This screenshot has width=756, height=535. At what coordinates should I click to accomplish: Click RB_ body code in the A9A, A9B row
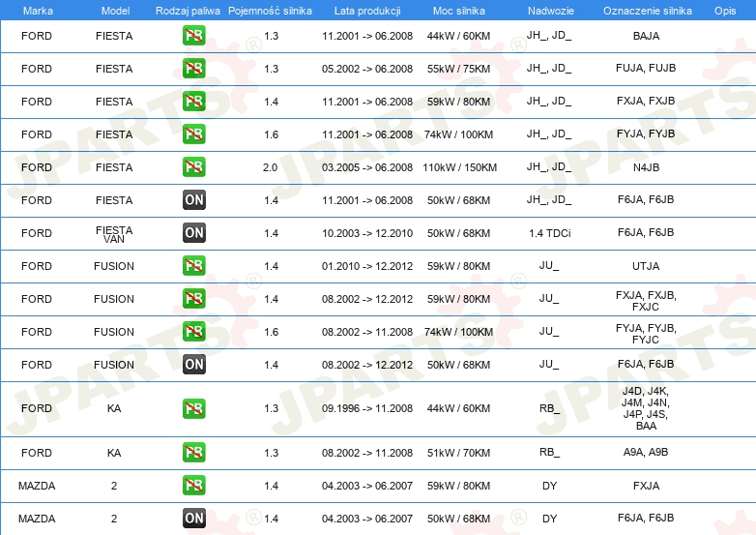tap(550, 452)
